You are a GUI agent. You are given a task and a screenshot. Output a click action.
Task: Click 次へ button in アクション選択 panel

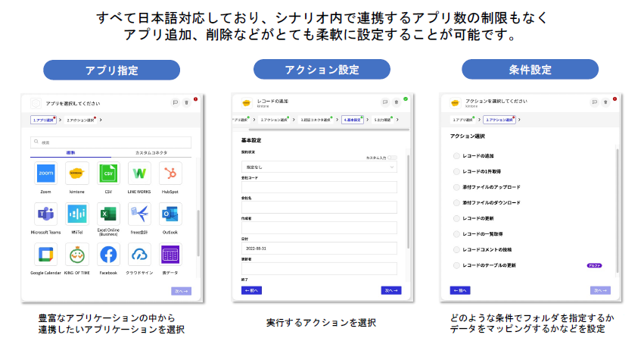tap(600, 290)
